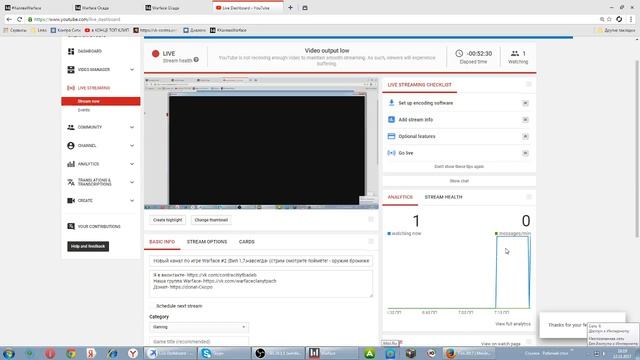The height and width of the screenshot is (360, 640).
Task: Expand Go live checklist item
Action: pos(525,153)
